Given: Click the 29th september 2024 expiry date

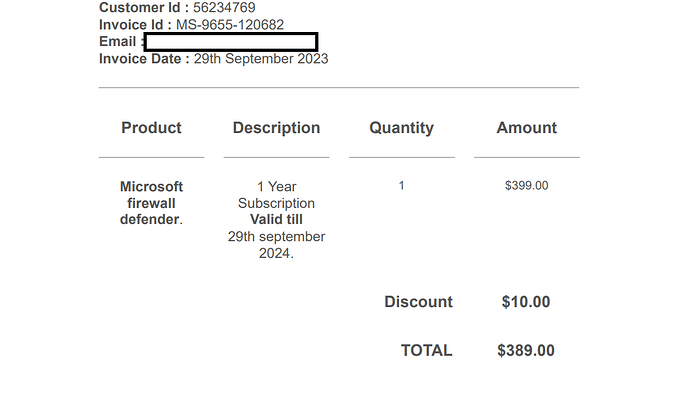Looking at the screenshot, I should tap(276, 245).
